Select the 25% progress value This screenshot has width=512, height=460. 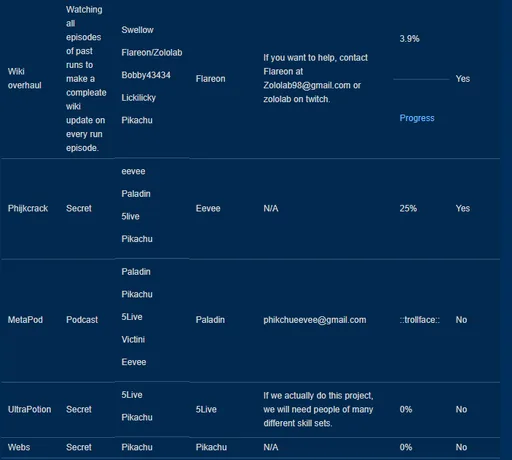click(408, 208)
